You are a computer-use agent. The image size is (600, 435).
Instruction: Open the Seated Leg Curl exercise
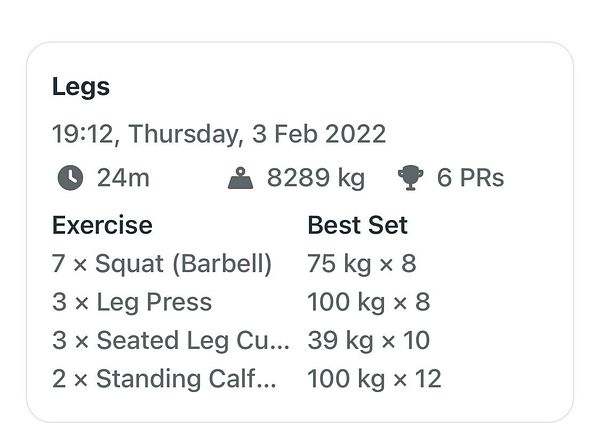170,340
